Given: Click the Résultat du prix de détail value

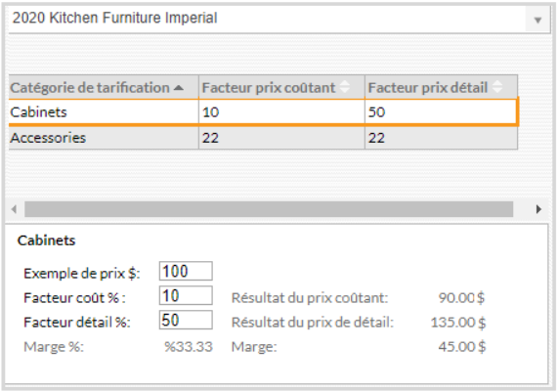Looking at the screenshot, I should 458,323.
